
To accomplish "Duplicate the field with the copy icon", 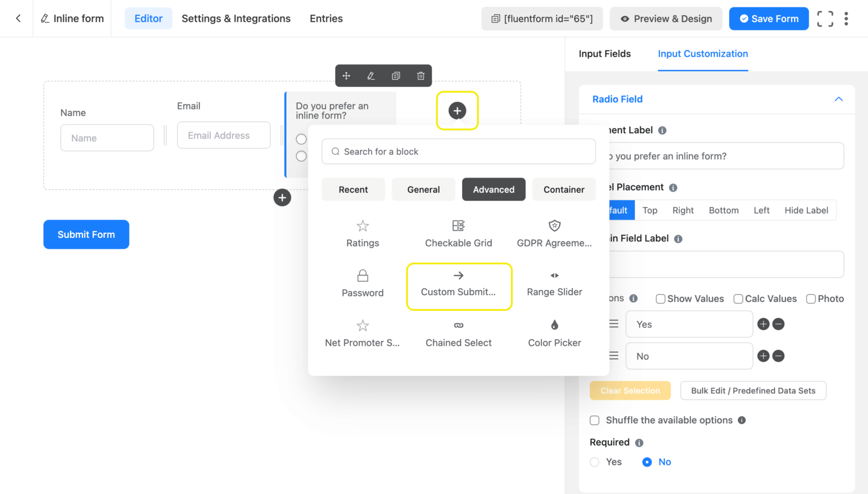I will (396, 75).
